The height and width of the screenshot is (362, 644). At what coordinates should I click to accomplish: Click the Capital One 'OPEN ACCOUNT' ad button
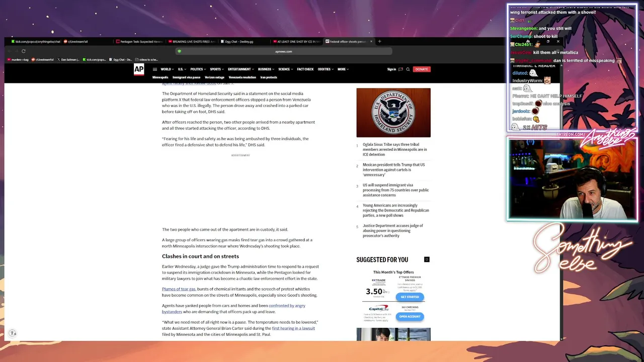click(410, 316)
